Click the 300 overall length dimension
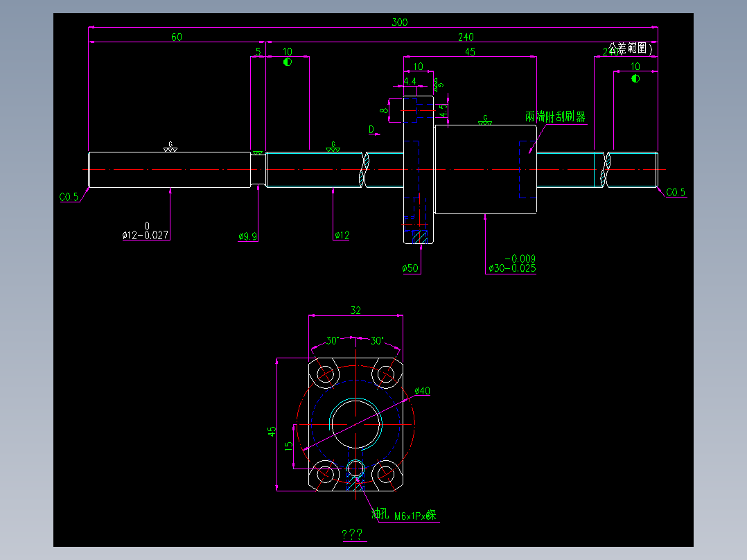The height and width of the screenshot is (560, 747). (x=399, y=21)
